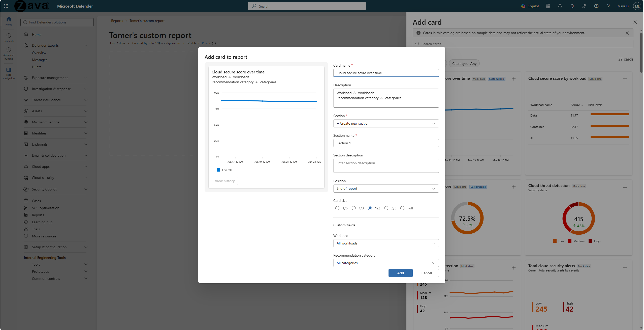644x330 pixels.
Task: Click the Email & collaboration nav icon
Action: (26, 155)
